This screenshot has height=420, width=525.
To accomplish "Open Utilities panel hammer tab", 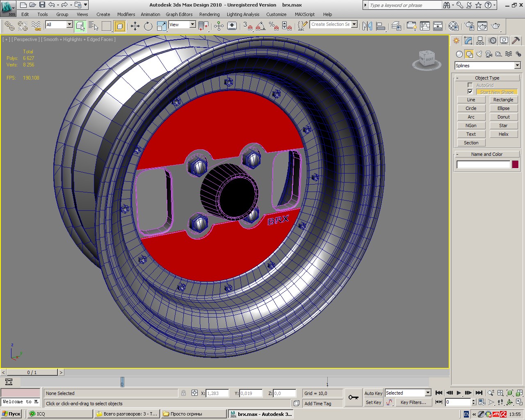I will coord(516,40).
